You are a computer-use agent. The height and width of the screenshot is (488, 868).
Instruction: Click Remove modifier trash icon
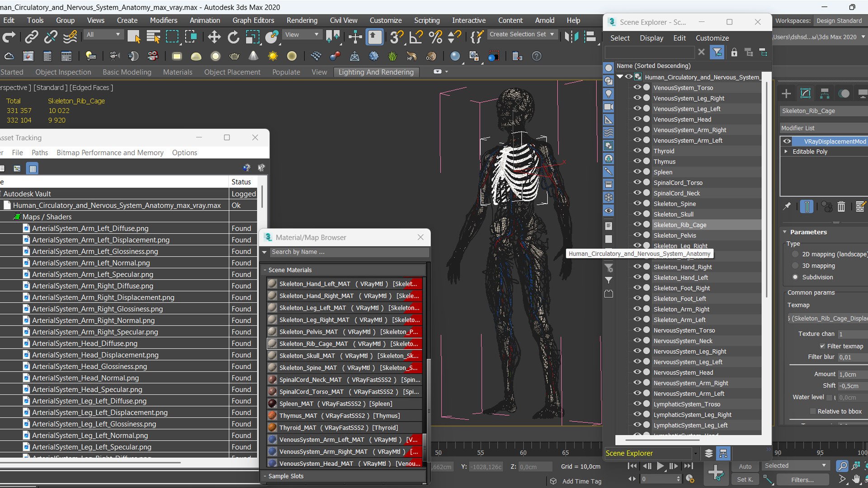[x=841, y=206]
